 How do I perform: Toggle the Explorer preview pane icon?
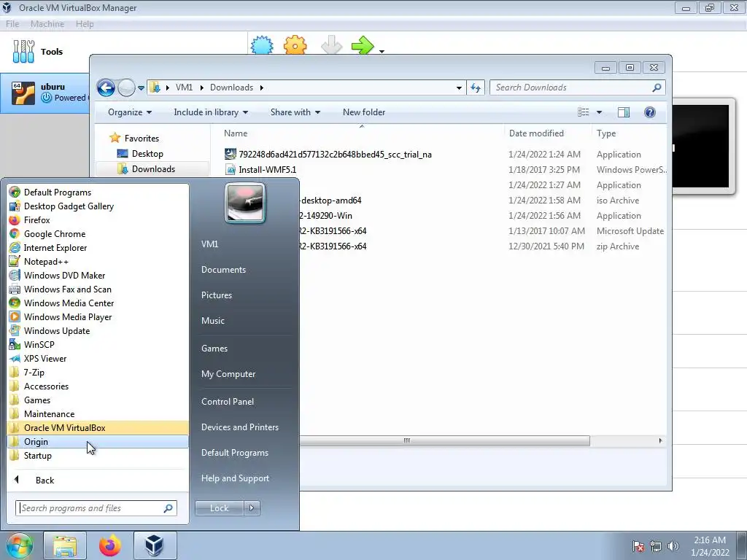(x=624, y=112)
